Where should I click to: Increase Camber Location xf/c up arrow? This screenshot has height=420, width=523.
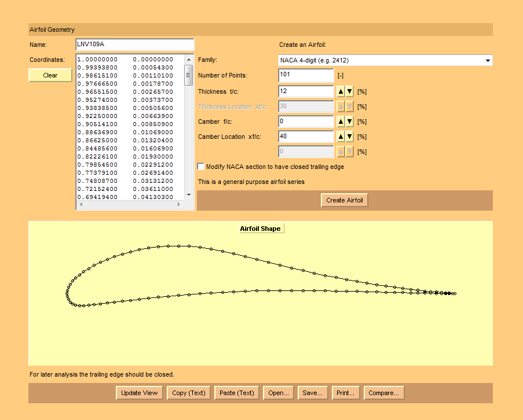341,137
